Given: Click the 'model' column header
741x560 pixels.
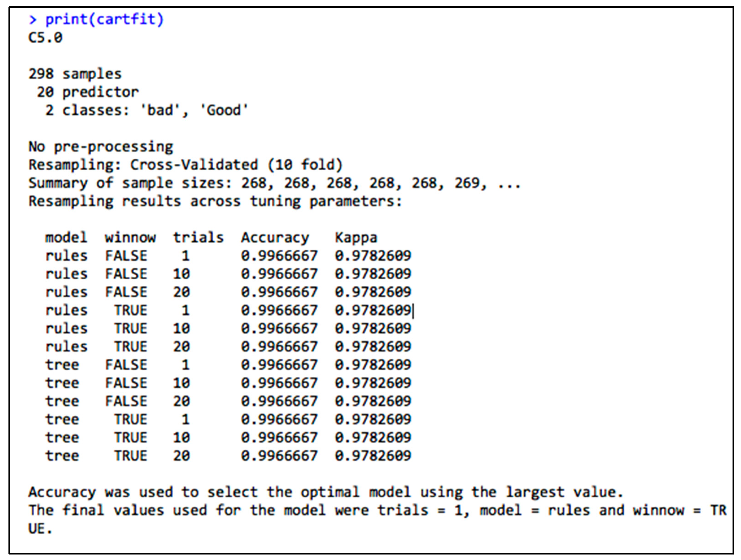Looking at the screenshot, I should 66,237.
